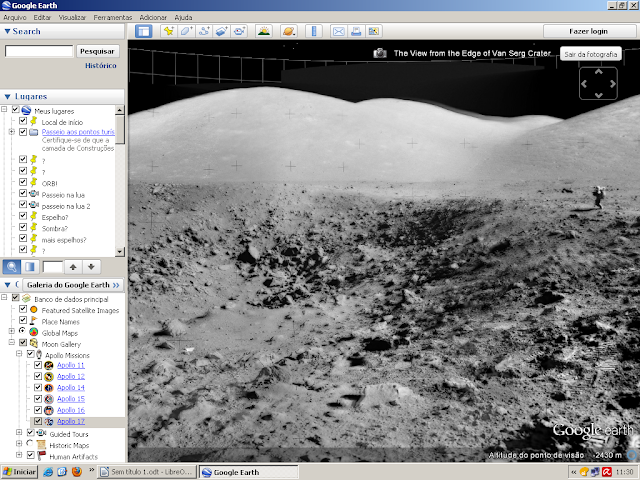Click the Pesquisar search button
The height and width of the screenshot is (480, 640).
[97, 51]
